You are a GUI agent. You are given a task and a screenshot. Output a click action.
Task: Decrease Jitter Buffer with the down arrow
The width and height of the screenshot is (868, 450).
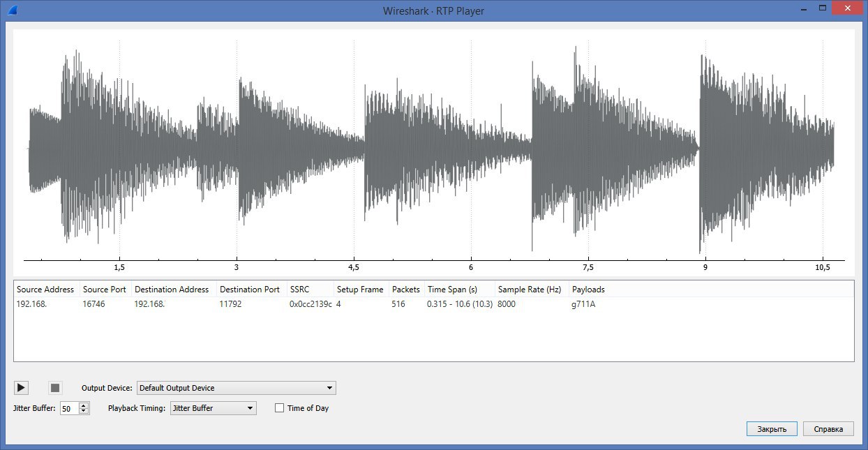[84, 412]
